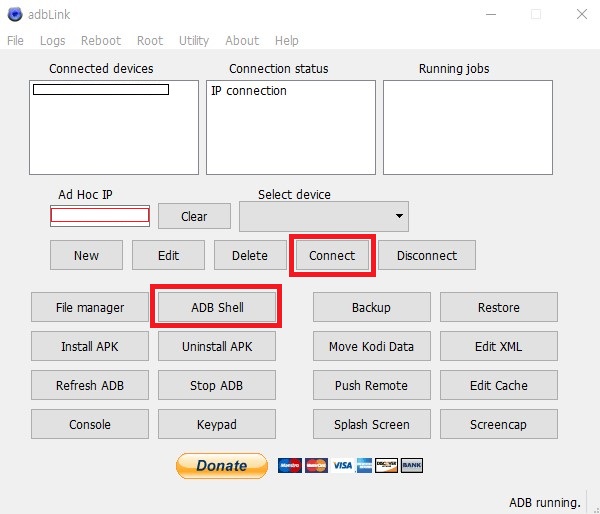The height and width of the screenshot is (514, 600).
Task: Open the Help menu
Action: pos(286,40)
